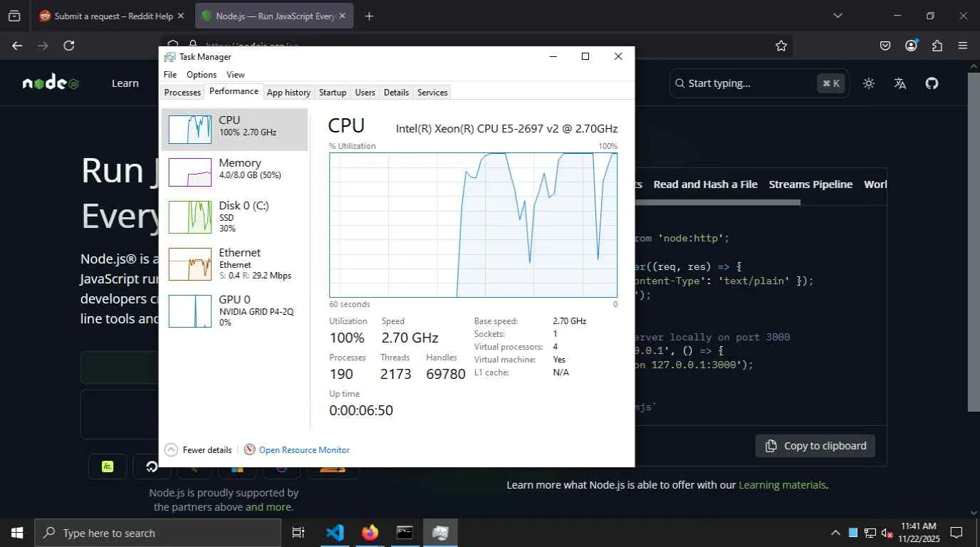Click the muted volume tray icon

tap(887, 533)
